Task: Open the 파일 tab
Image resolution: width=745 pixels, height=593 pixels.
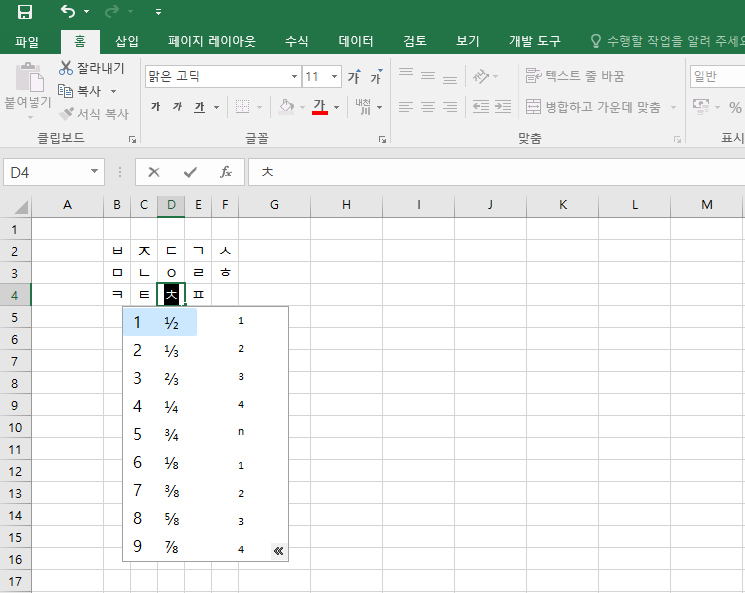Action: 27,42
